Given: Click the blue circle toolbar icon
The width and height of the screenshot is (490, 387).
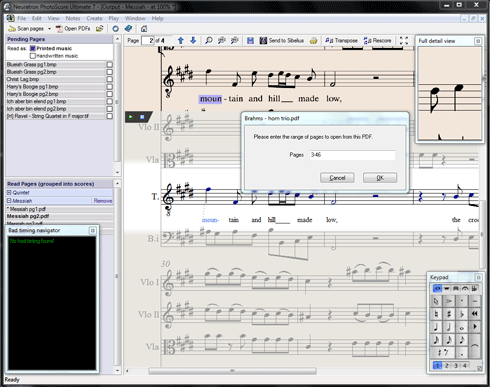Looking at the screenshot, I should point(115,29).
